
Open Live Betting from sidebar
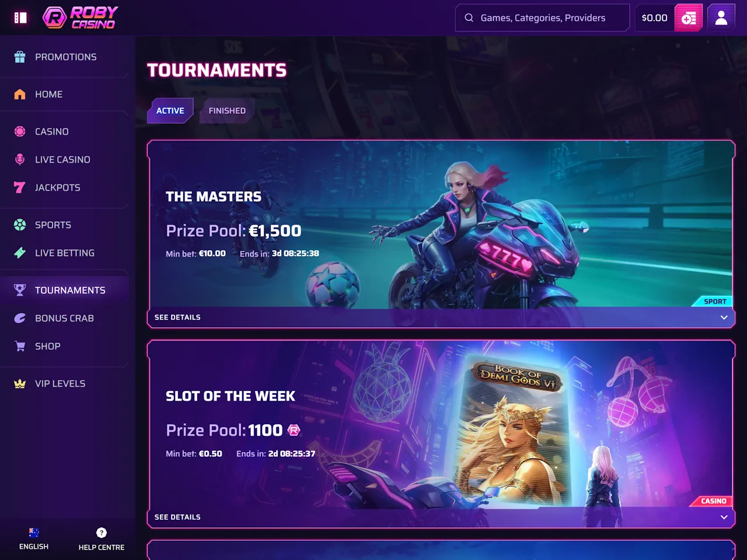click(x=64, y=253)
